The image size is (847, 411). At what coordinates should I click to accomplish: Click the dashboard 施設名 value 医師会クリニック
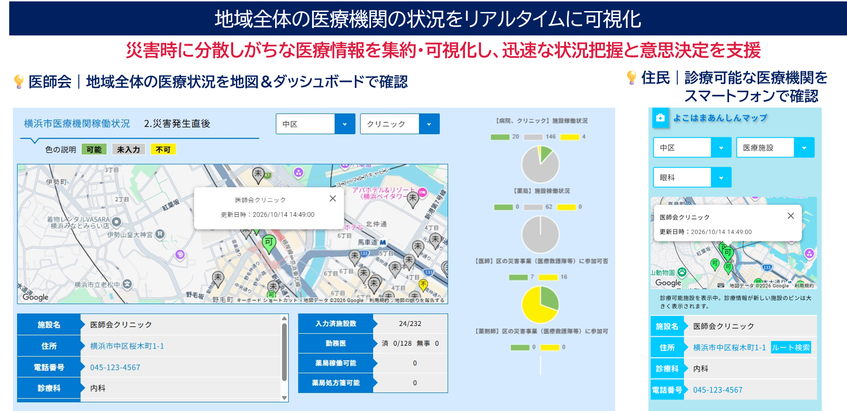pyautogui.click(x=121, y=325)
